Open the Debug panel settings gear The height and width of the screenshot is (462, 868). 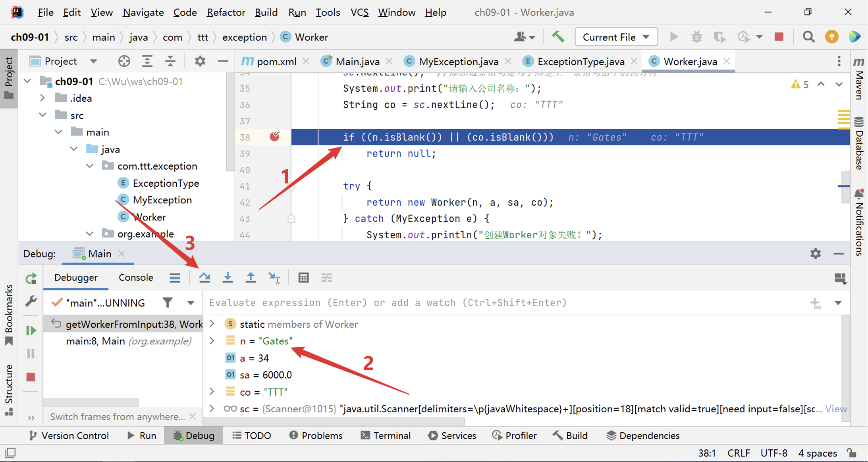(x=816, y=253)
